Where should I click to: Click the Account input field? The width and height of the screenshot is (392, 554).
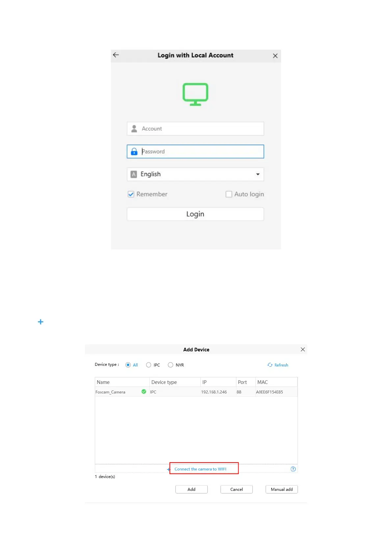pyautogui.click(x=196, y=129)
